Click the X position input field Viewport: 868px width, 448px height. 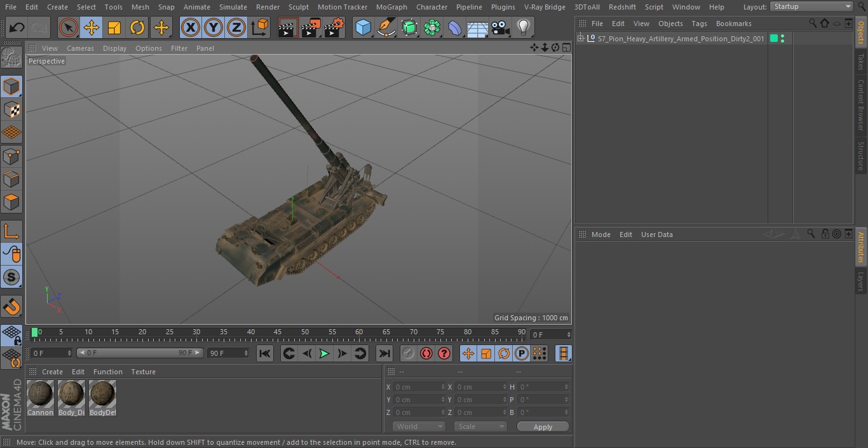pos(419,387)
